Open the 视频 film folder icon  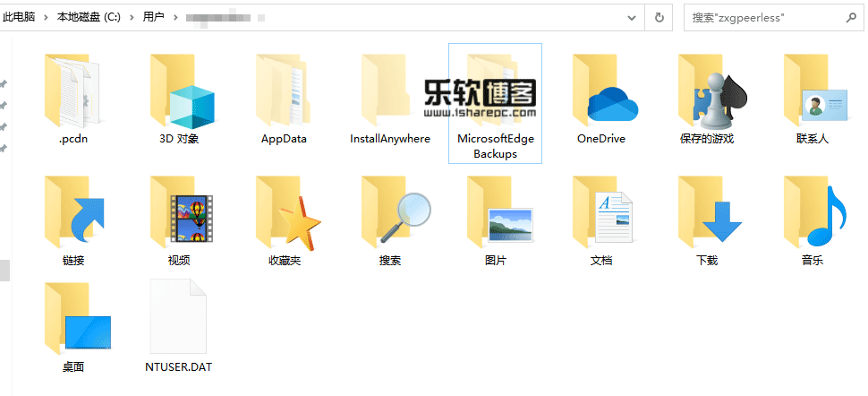(181, 213)
